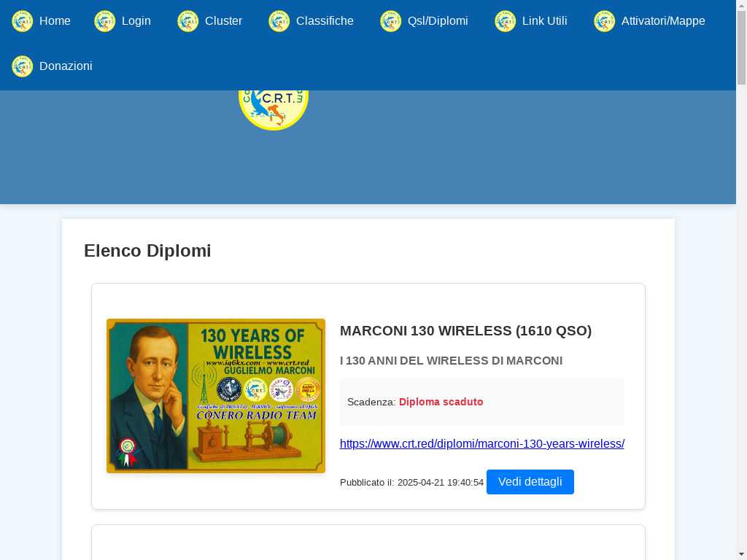Click the CRT logo icon beside Home
The height and width of the screenshot is (560, 747).
tap(23, 21)
